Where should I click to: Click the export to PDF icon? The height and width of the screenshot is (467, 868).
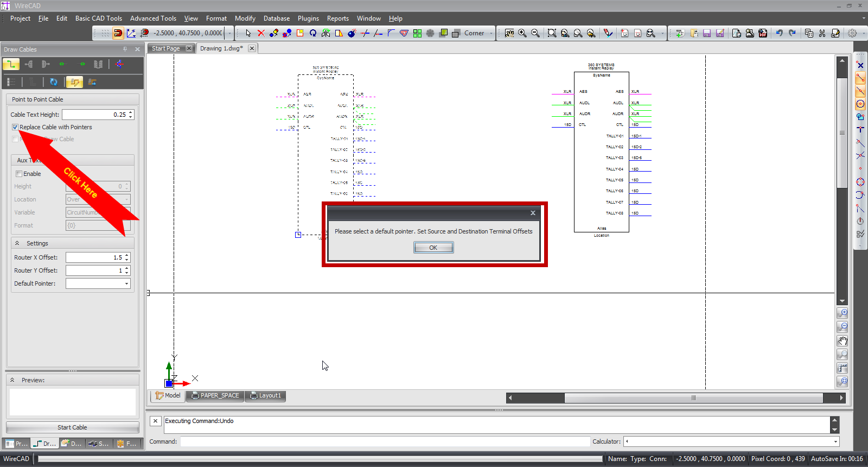point(763,33)
